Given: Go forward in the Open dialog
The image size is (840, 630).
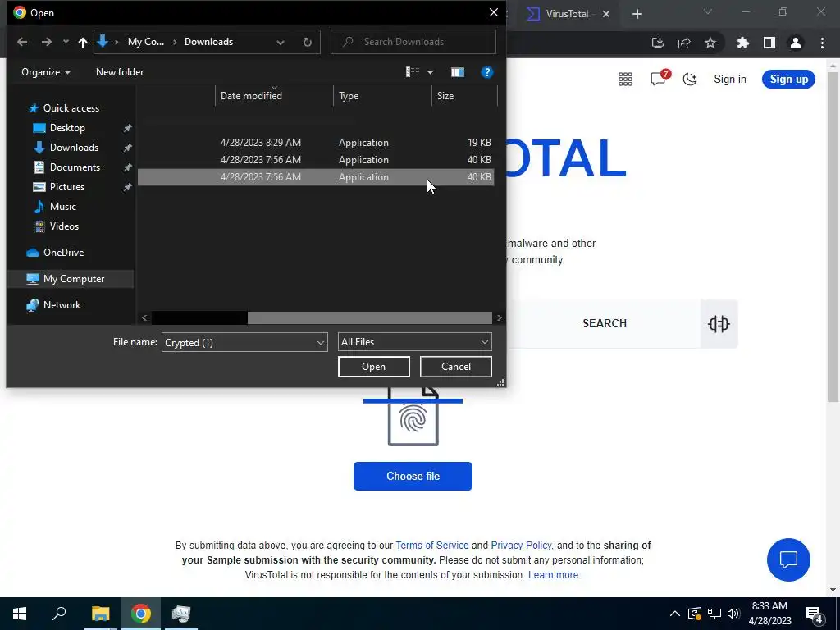Looking at the screenshot, I should click(47, 42).
